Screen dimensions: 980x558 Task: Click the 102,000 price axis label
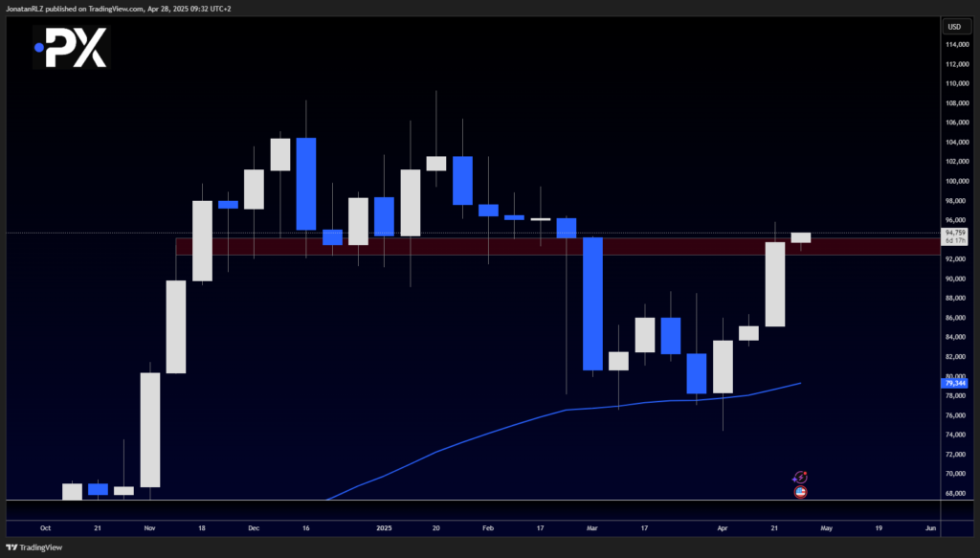(x=957, y=161)
